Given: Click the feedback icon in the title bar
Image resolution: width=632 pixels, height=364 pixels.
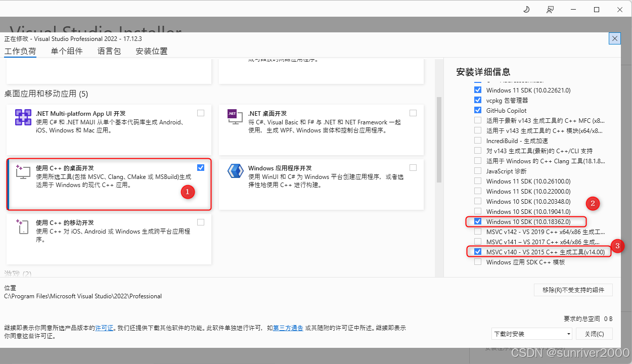Looking at the screenshot, I should pyautogui.click(x=550, y=10).
